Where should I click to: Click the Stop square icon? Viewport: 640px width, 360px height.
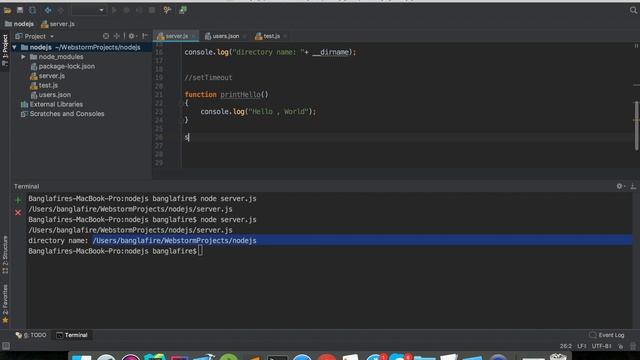point(152,10)
